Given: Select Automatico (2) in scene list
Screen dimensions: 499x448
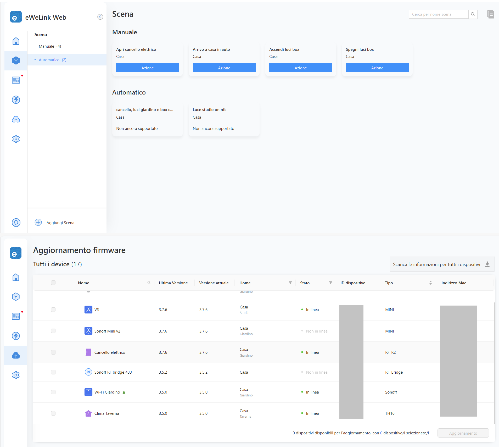Looking at the screenshot, I should click(x=52, y=60).
